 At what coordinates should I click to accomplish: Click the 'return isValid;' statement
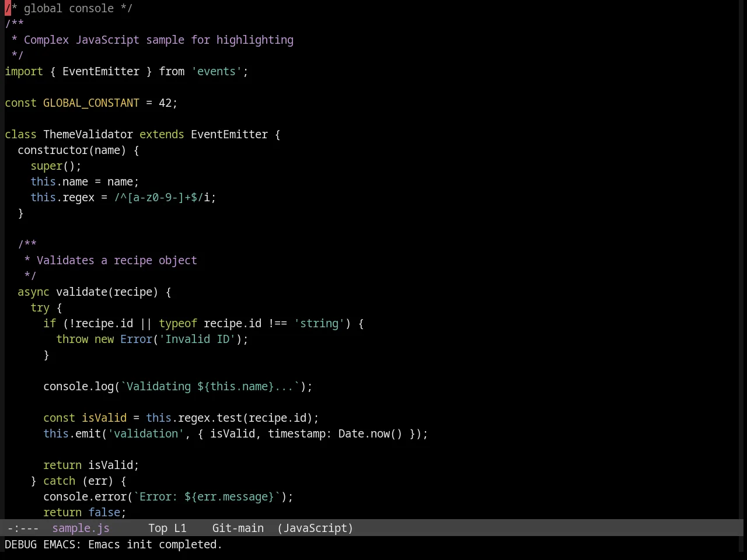click(x=91, y=465)
